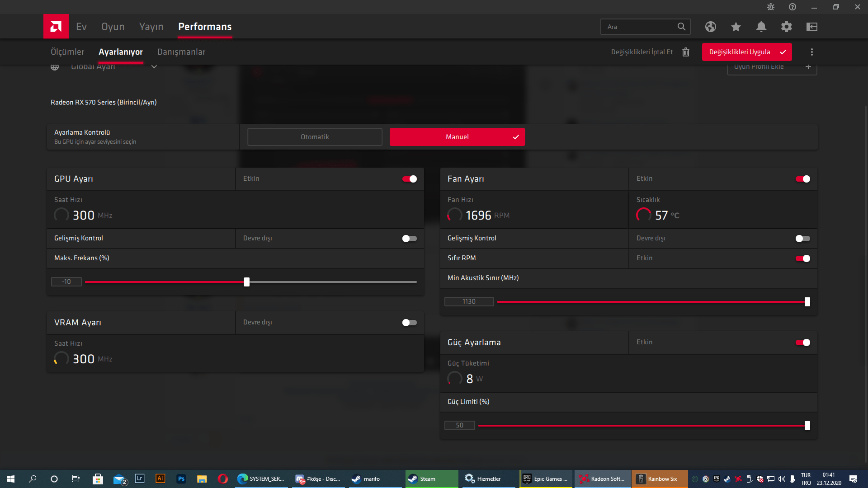The image size is (868, 488).
Task: Open the Ölçümler sub-tab
Action: click(67, 52)
